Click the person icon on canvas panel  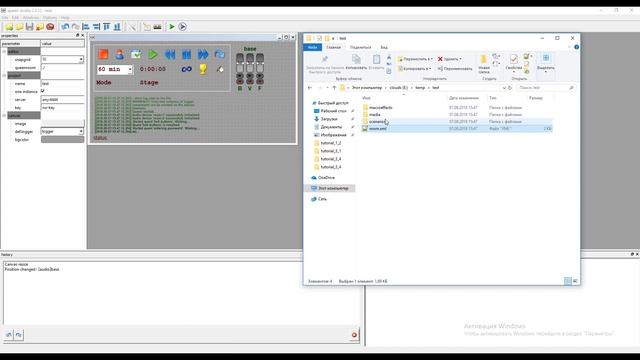pos(120,54)
